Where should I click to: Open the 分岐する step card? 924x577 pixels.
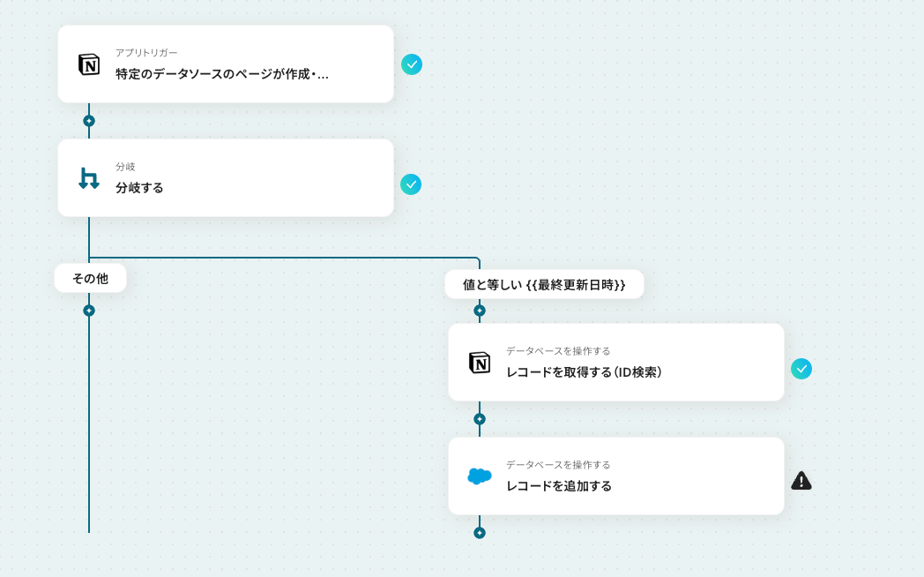(226, 178)
